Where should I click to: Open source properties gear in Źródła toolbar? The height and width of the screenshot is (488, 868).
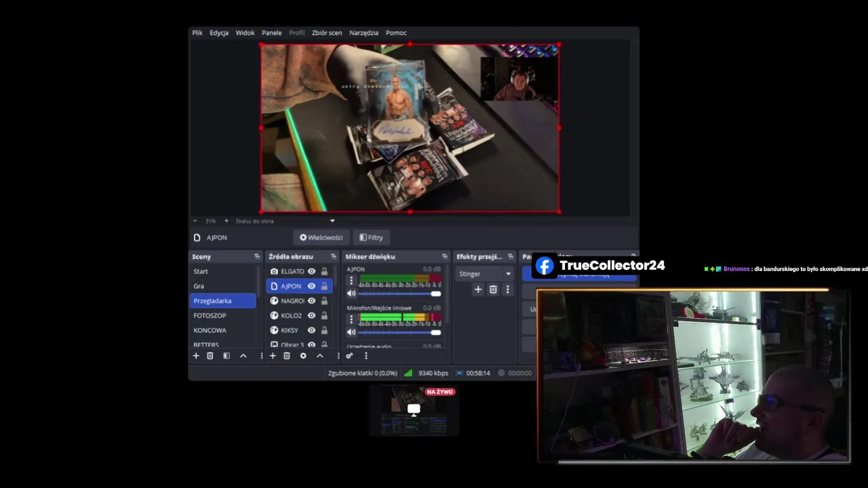coord(303,356)
